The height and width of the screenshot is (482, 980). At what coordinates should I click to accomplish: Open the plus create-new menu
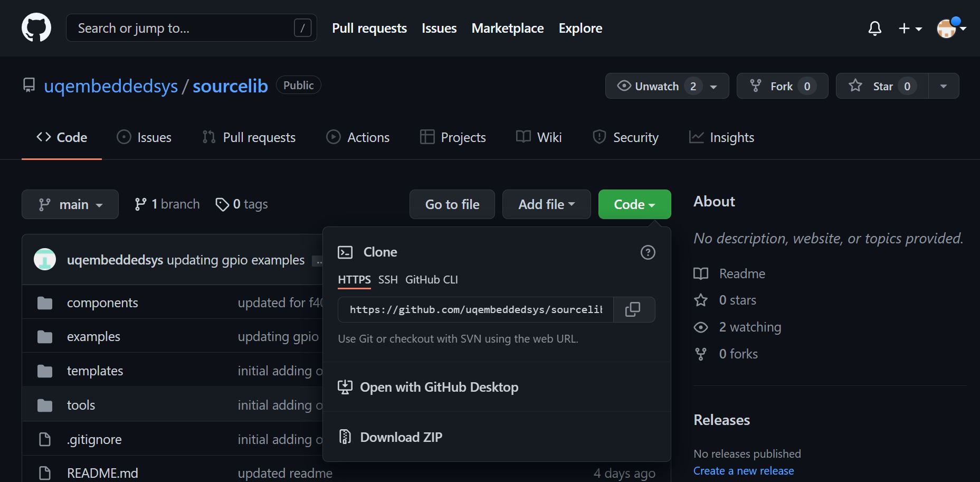click(x=910, y=29)
